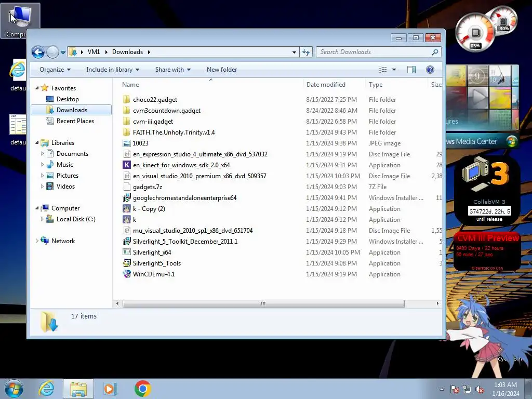Select the choco22.gadget folder icon
532x399 pixels.
click(x=126, y=99)
